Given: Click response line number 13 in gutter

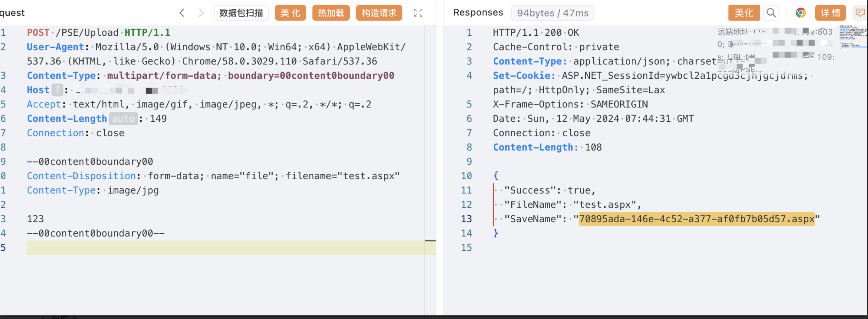Looking at the screenshot, I should [x=466, y=219].
